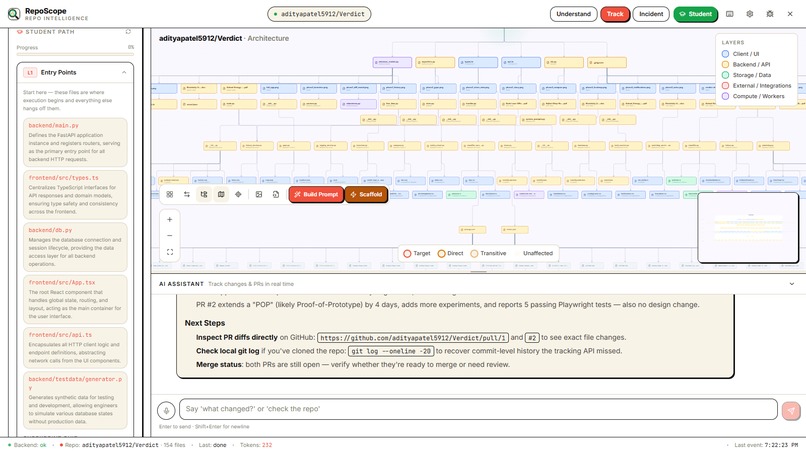806x453 pixels.
Task: Click the file history icon in the graph toolbar
Action: [276, 194]
